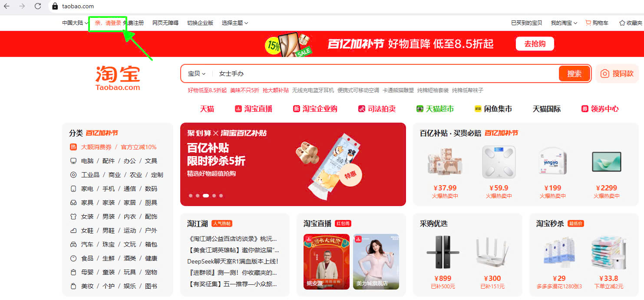Select the third carousel indicator dot

click(206, 196)
